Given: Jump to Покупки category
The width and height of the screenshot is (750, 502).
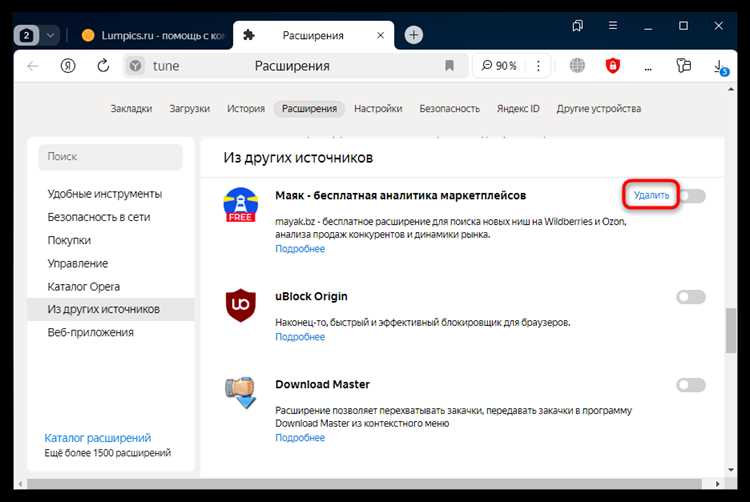Looking at the screenshot, I should pos(69,240).
